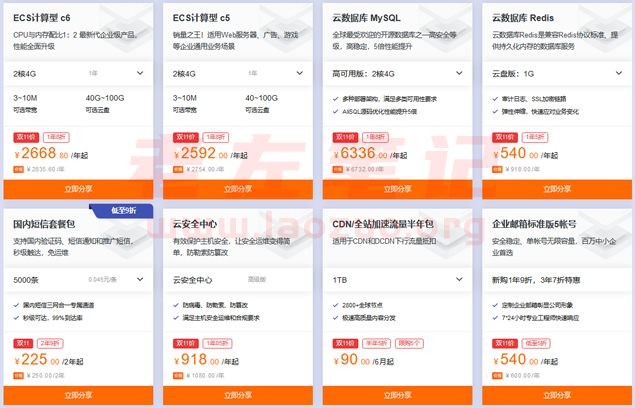Click the checkmark beside 防病毒、防勒索、防篡改
Image resolution: width=635 pixels, height=408 pixels.
(x=176, y=305)
